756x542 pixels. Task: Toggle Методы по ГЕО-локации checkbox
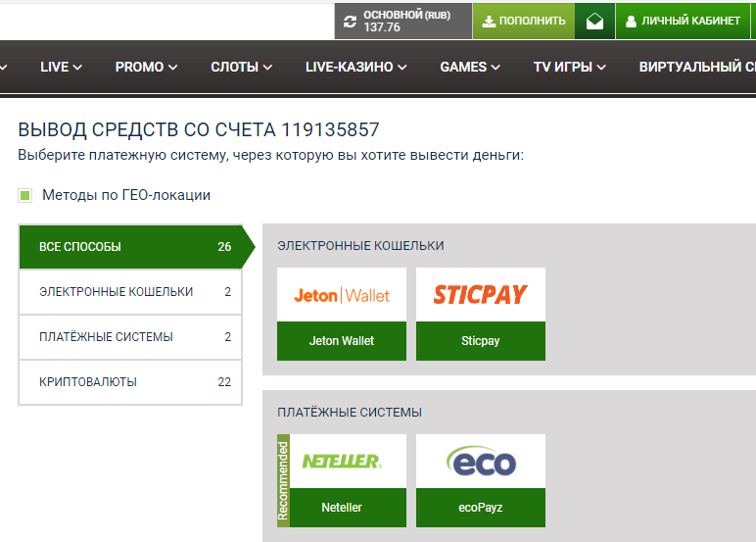click(25, 195)
